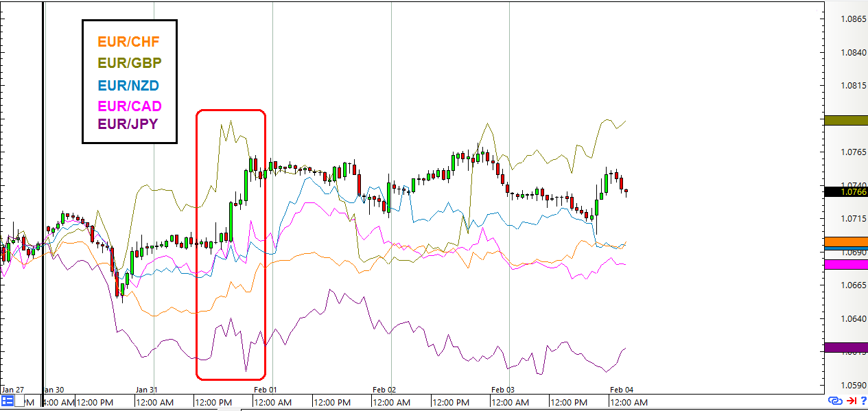
Task: Click the Jan 30 date label
Action: 54,389
